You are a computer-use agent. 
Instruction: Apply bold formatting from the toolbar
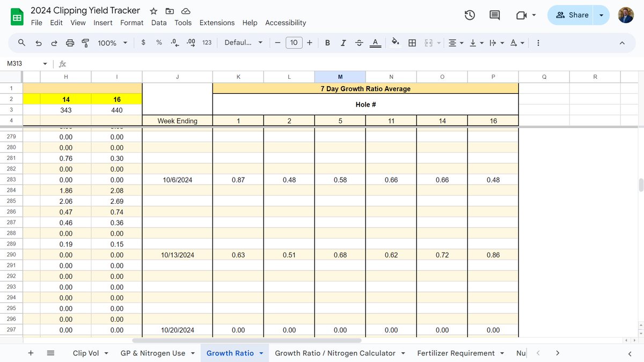(327, 42)
